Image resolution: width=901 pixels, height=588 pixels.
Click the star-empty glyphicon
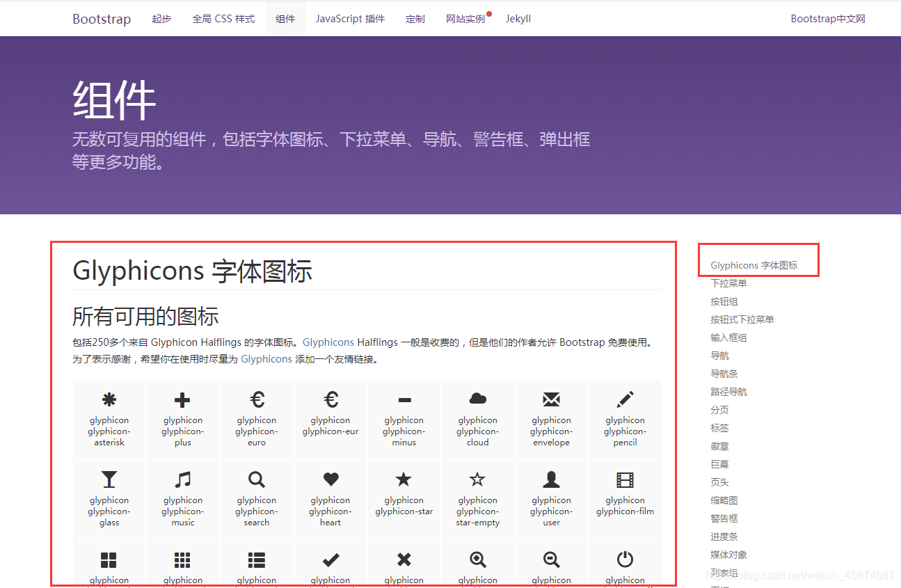477,479
